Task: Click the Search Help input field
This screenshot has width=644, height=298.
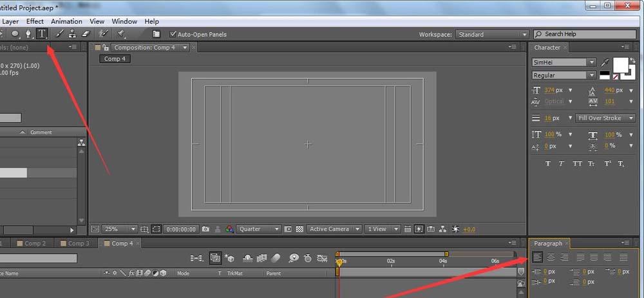Action: 586,34
